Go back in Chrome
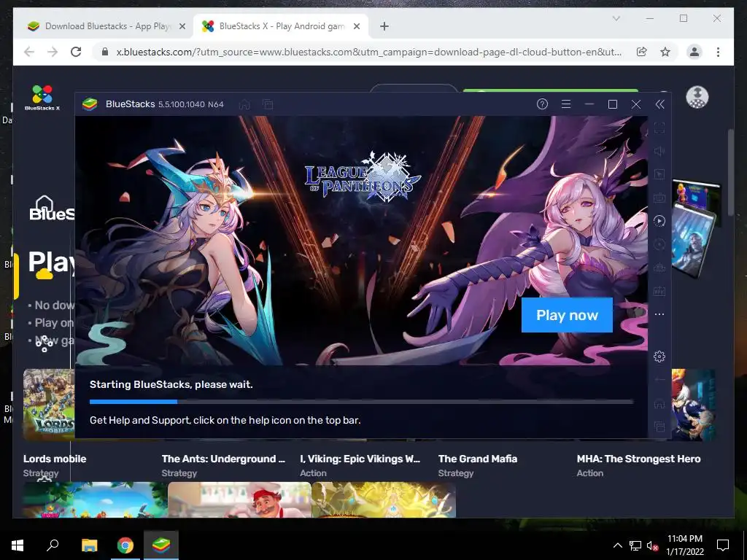This screenshot has height=560, width=747. (29, 52)
